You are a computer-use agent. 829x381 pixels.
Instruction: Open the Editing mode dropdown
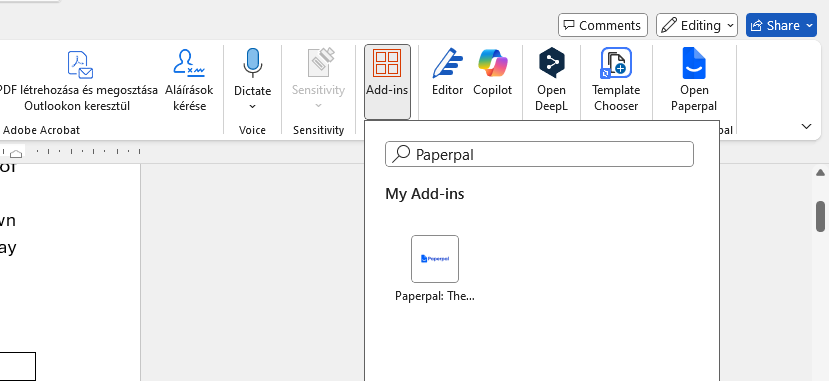click(x=697, y=25)
